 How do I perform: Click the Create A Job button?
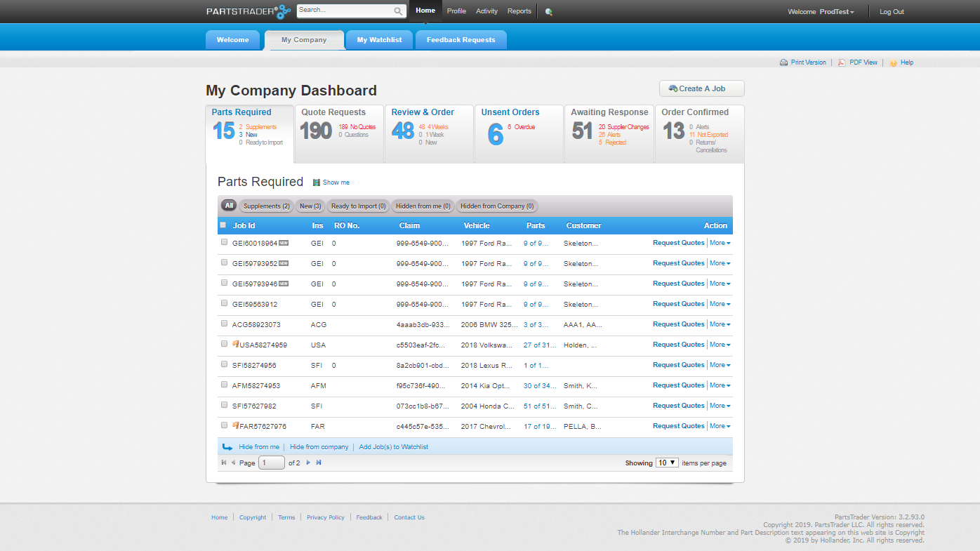tap(701, 88)
